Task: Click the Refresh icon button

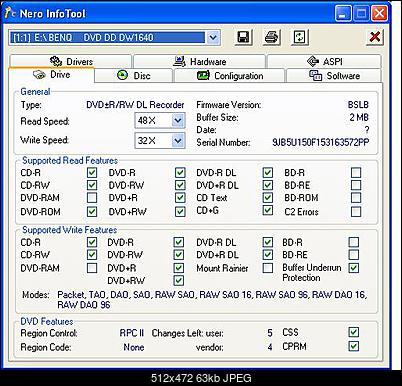Action: pyautogui.click(x=300, y=37)
